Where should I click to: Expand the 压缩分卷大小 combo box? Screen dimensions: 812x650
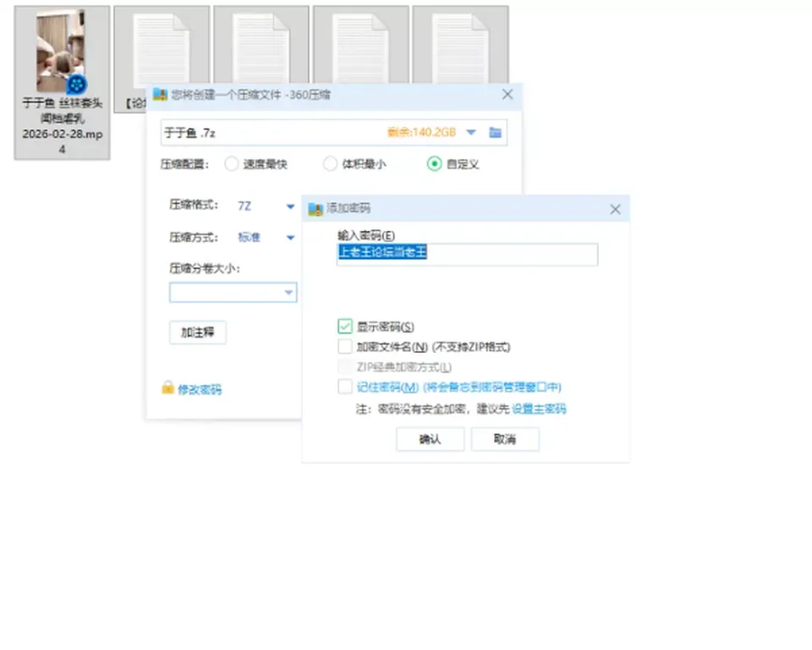[x=233, y=292]
